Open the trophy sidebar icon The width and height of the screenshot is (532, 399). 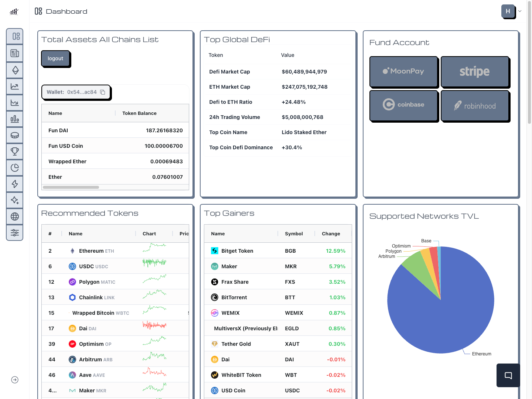pos(15,151)
